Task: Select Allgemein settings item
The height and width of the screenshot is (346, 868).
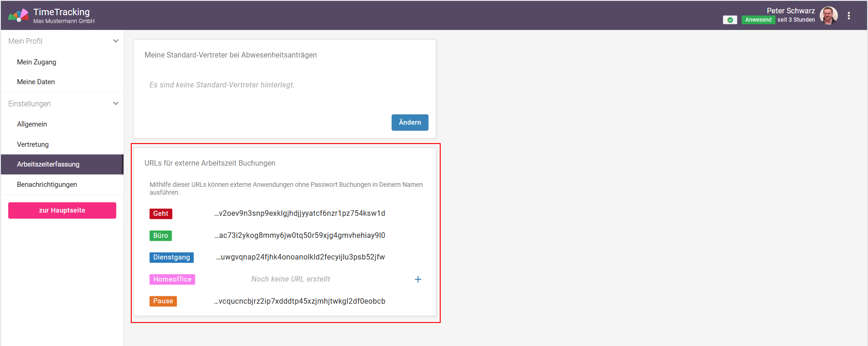Action: coord(32,124)
